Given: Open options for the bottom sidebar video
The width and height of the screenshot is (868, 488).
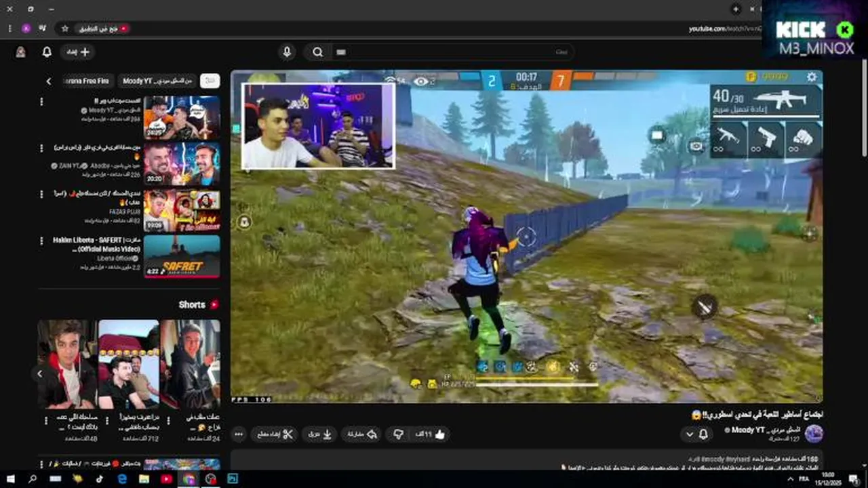Looking at the screenshot, I should [x=42, y=464].
